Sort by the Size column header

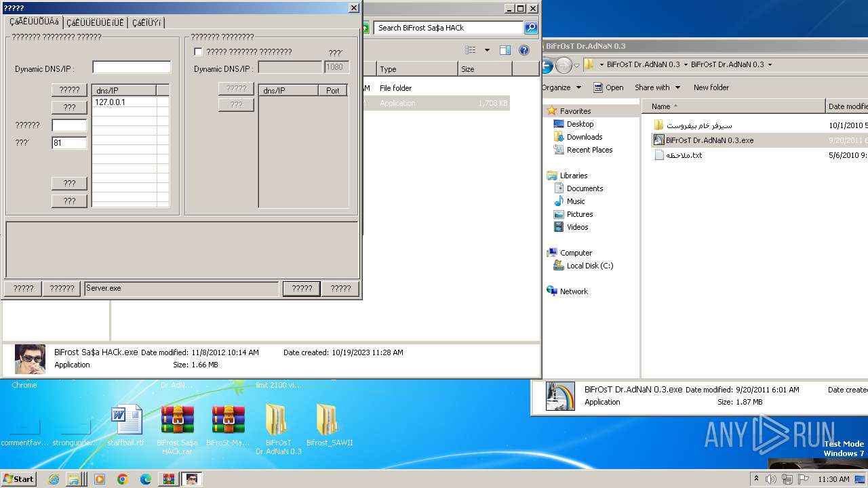click(485, 69)
